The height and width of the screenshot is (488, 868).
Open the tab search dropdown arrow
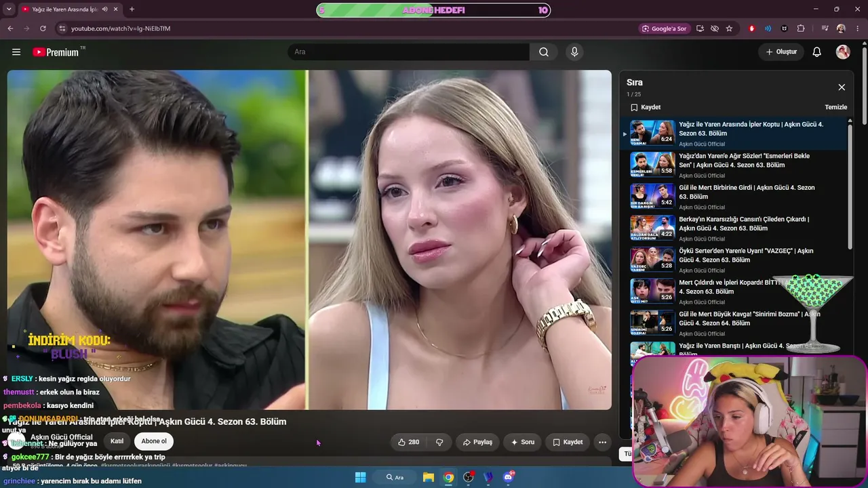(x=9, y=9)
